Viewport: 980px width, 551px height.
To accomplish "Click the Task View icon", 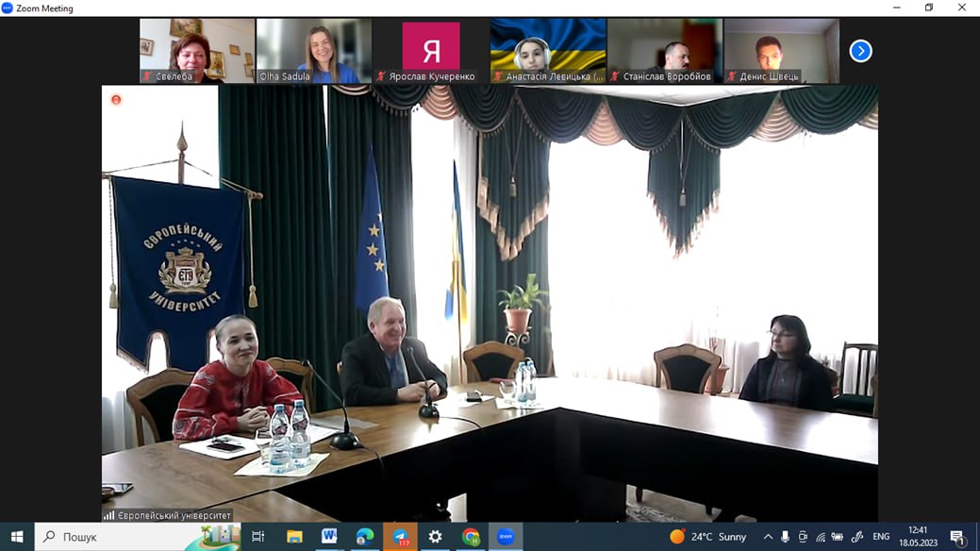I will (x=257, y=536).
